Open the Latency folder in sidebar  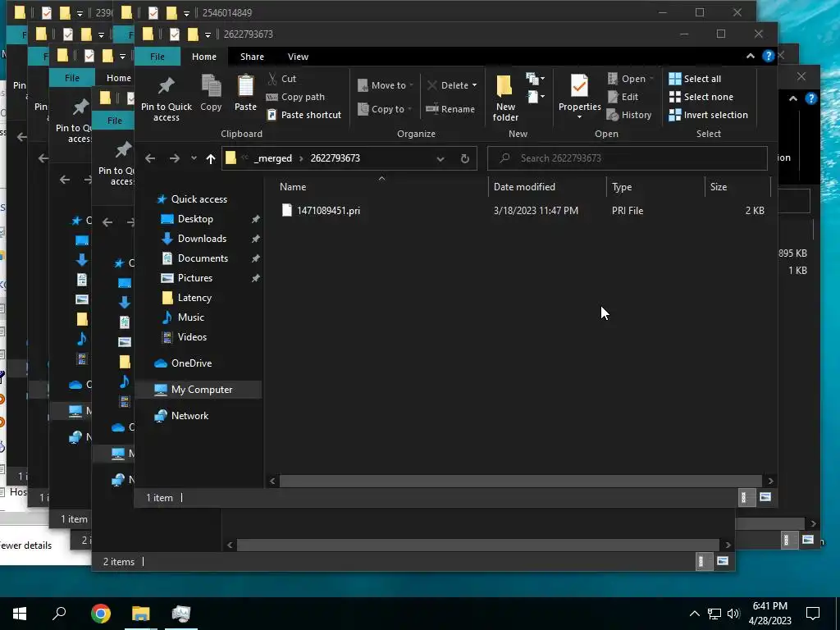pos(194,298)
